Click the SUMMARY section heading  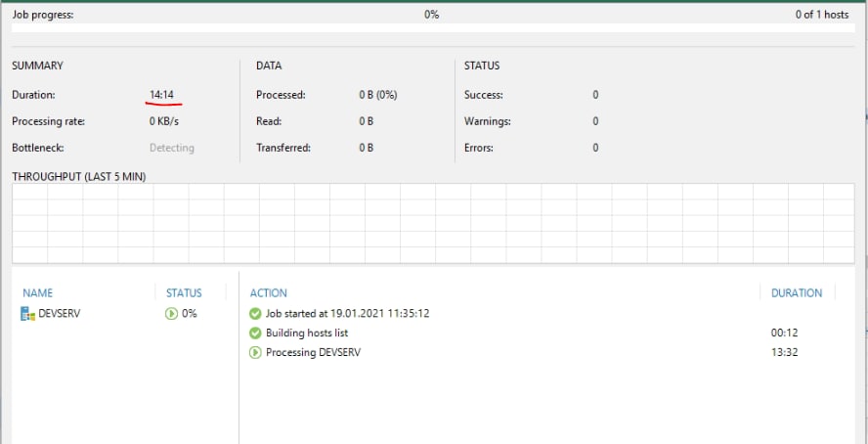[38, 66]
